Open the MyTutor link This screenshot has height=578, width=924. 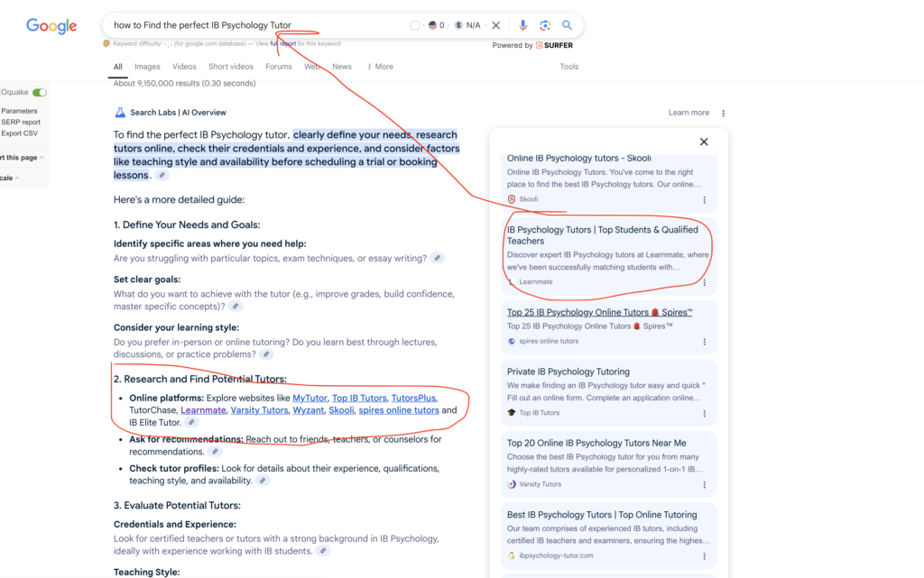click(x=310, y=398)
